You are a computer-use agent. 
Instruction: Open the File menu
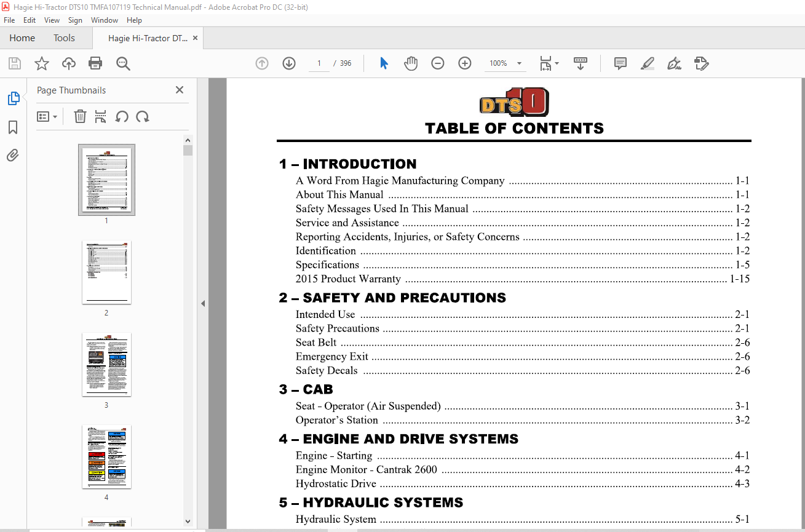coord(9,20)
